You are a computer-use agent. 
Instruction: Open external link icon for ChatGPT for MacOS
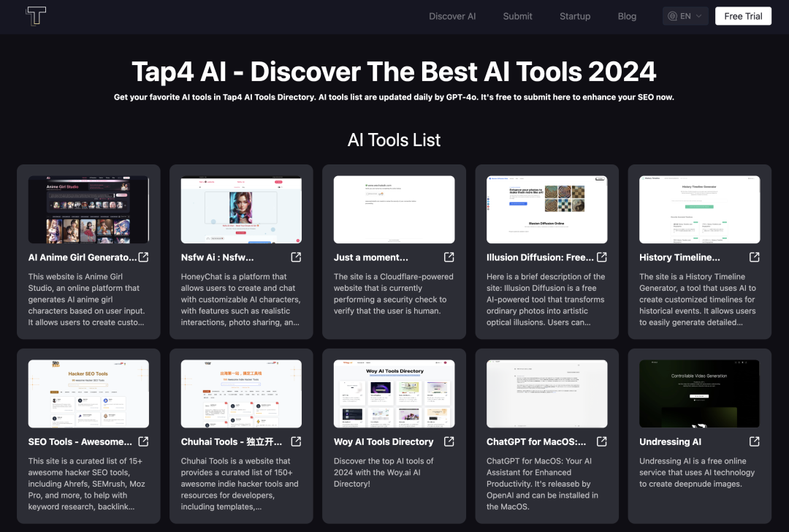(602, 441)
